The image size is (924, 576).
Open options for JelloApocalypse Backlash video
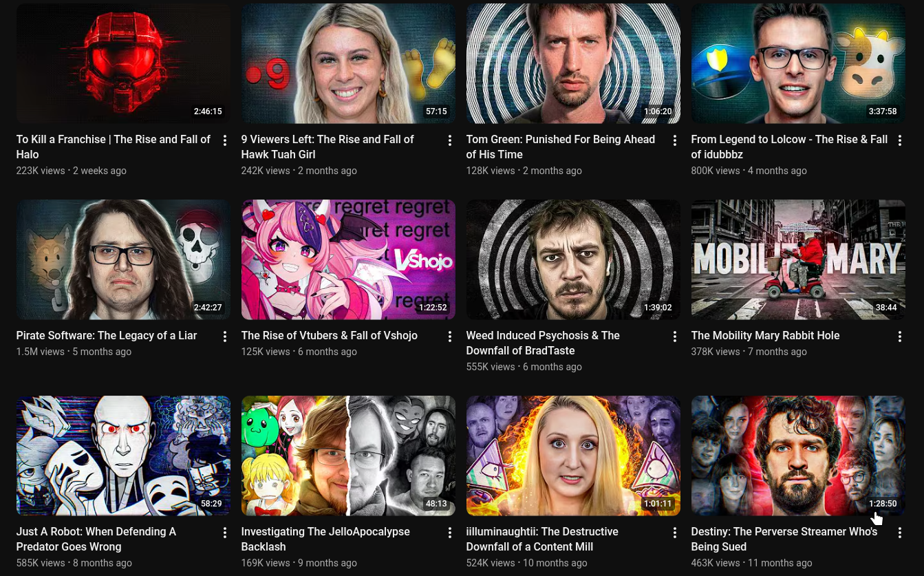click(x=450, y=533)
